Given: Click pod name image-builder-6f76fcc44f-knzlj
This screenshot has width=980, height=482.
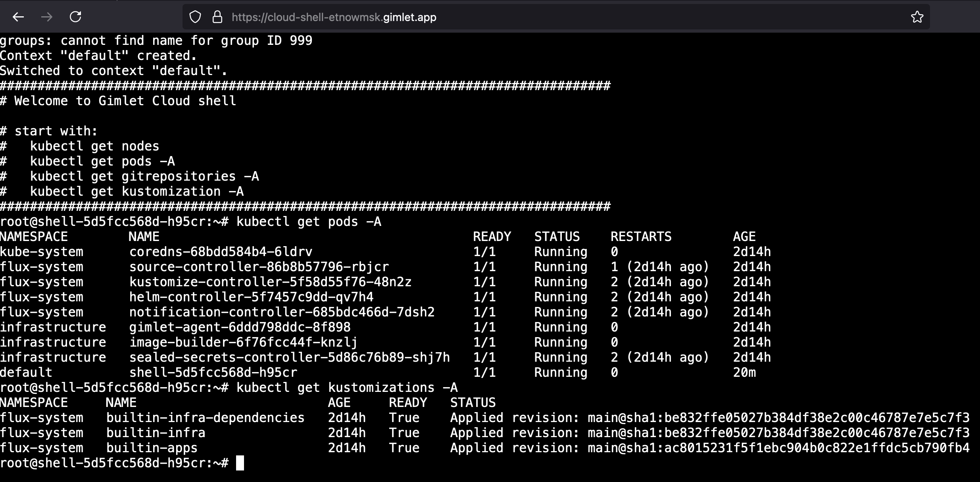Looking at the screenshot, I should [x=244, y=342].
